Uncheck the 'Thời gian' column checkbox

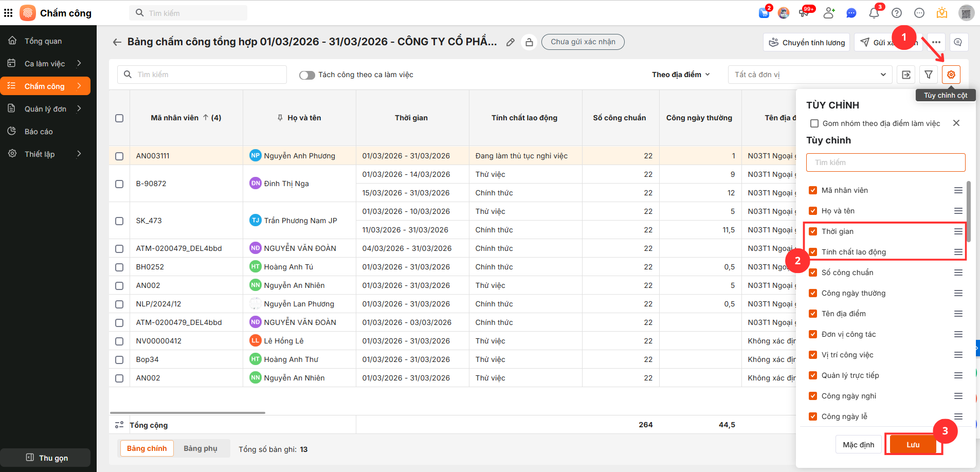[x=813, y=231]
